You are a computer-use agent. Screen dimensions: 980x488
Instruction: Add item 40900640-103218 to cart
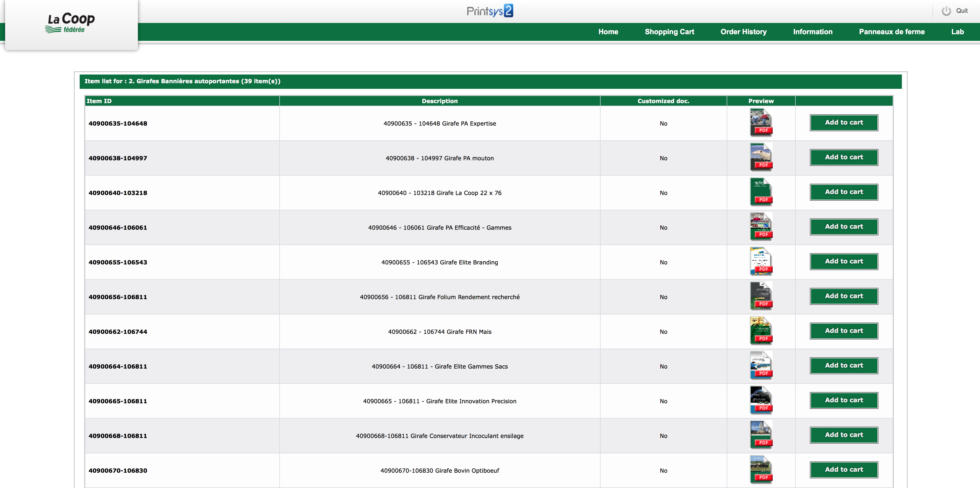(844, 192)
